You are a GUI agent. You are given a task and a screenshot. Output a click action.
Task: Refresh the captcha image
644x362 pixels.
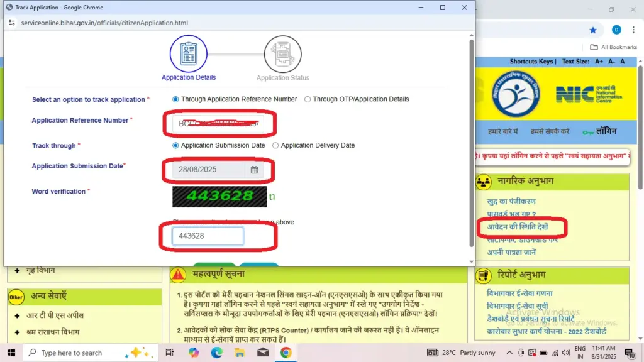272,197
